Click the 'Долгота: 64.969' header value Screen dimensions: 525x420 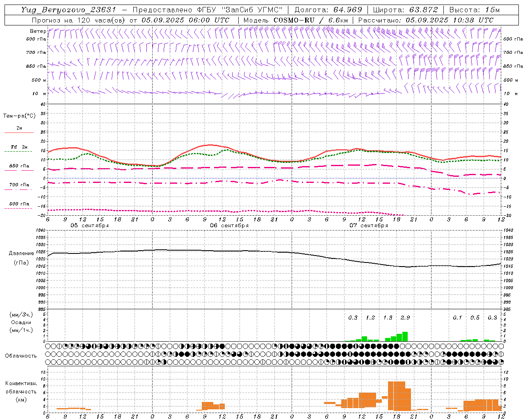[x=328, y=10]
